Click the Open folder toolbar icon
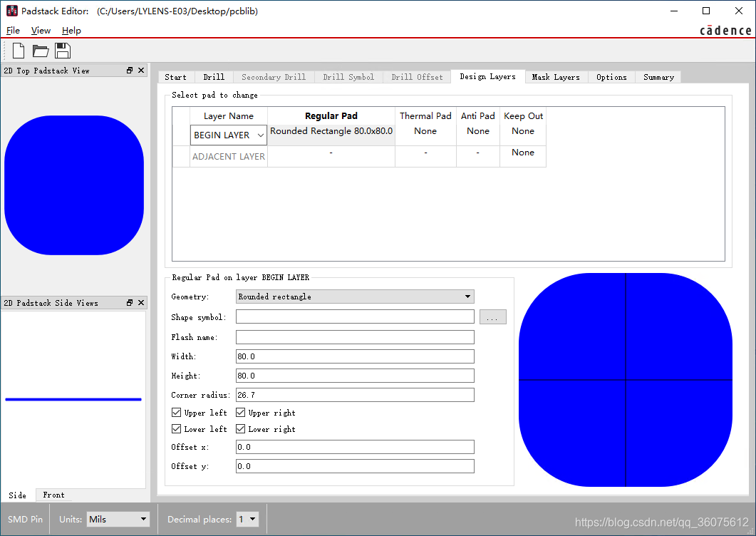The image size is (756, 536). pos(41,51)
